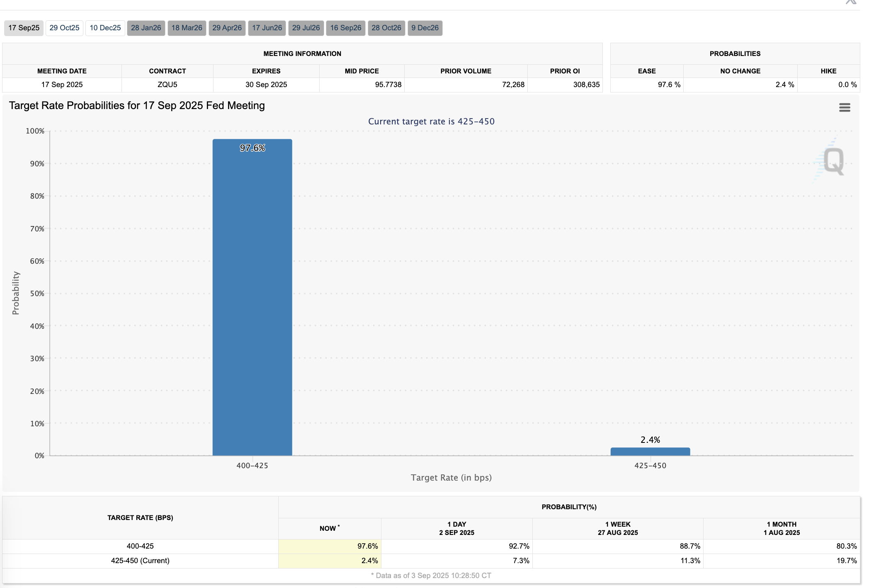
Task: Select the 18 Mar26 meeting tab
Action: [x=187, y=28]
